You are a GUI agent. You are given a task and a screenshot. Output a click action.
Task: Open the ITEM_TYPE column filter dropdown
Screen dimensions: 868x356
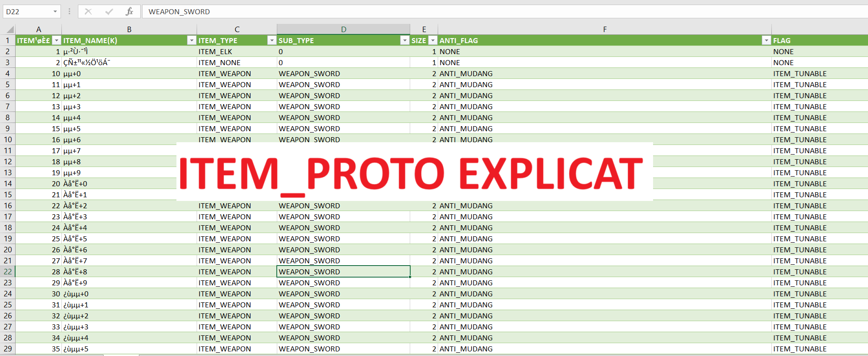(271, 40)
